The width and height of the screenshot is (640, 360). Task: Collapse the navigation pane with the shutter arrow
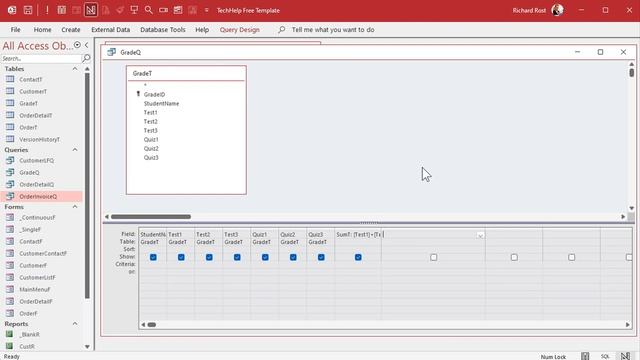point(87,45)
